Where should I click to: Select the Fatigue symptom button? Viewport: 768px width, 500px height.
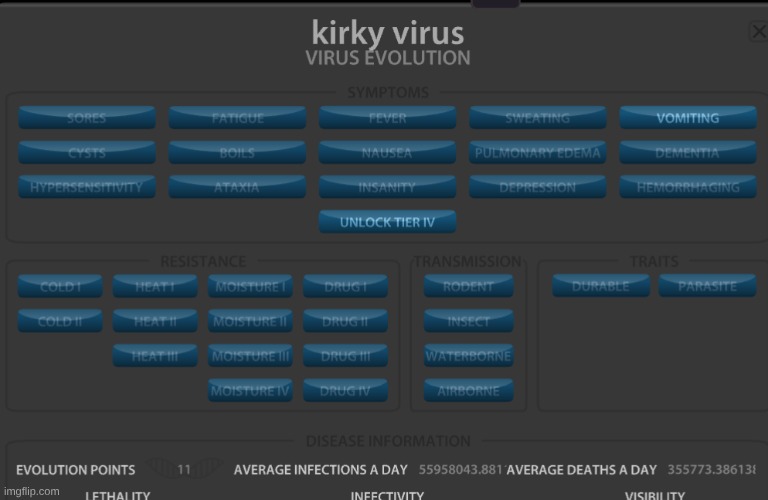click(238, 118)
